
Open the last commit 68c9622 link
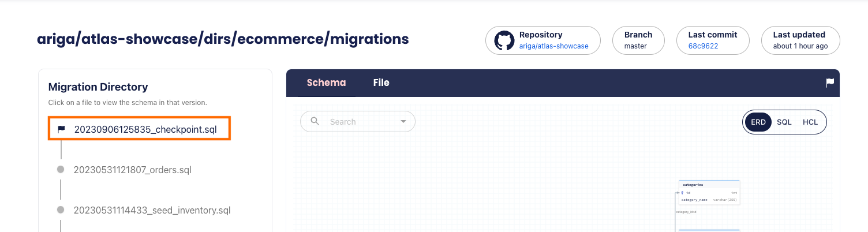[x=703, y=46]
